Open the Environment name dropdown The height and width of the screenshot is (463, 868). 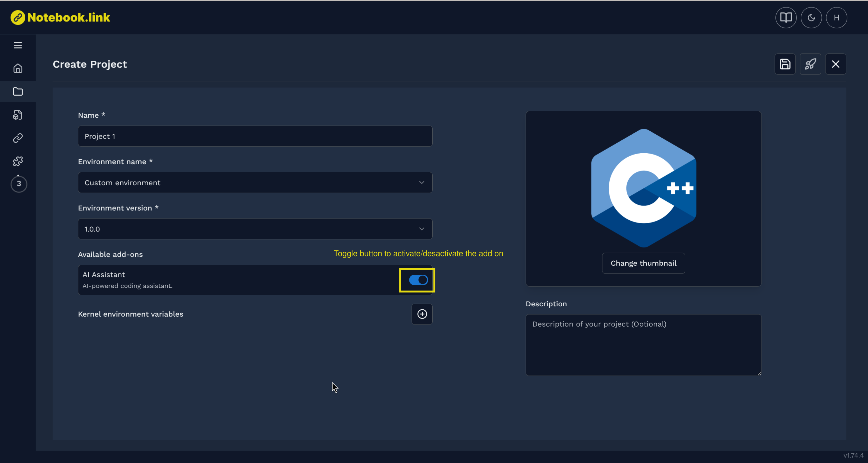point(255,182)
